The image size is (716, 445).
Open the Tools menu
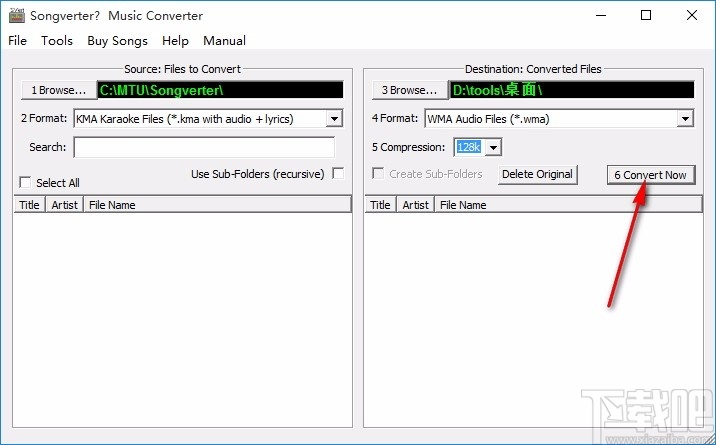[57, 41]
